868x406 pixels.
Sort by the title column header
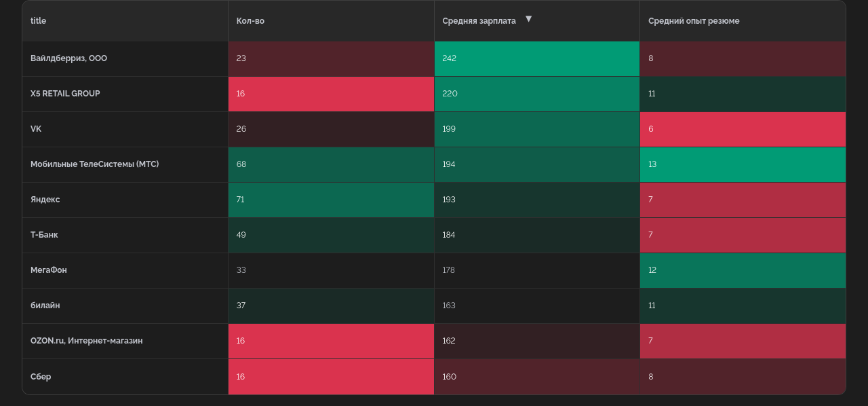click(39, 21)
